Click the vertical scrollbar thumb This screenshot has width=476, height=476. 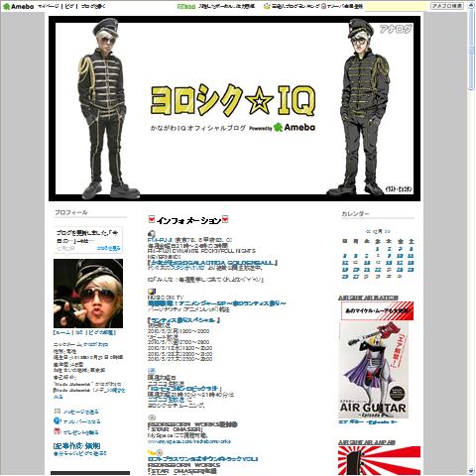[471, 50]
